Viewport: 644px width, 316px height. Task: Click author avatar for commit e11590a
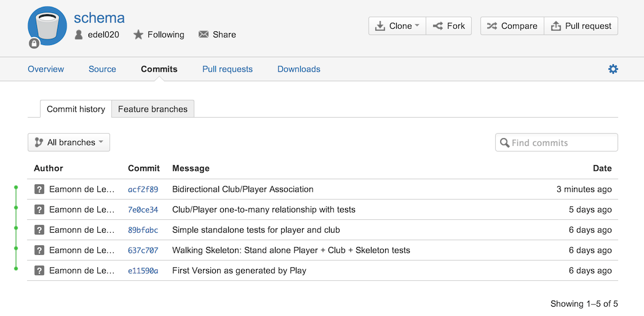39,270
